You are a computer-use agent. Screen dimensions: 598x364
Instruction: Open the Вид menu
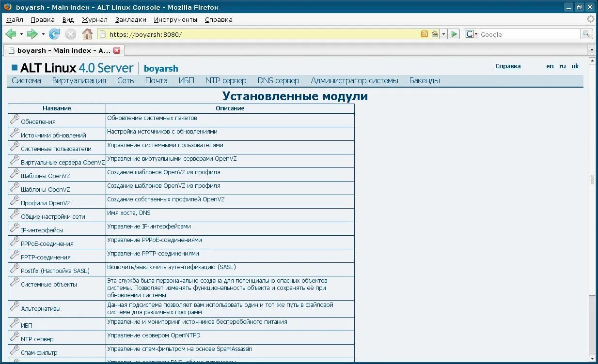pos(68,20)
